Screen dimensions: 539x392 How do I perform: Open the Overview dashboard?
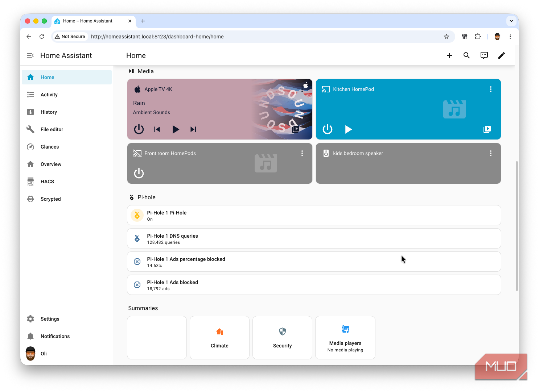(x=67, y=164)
